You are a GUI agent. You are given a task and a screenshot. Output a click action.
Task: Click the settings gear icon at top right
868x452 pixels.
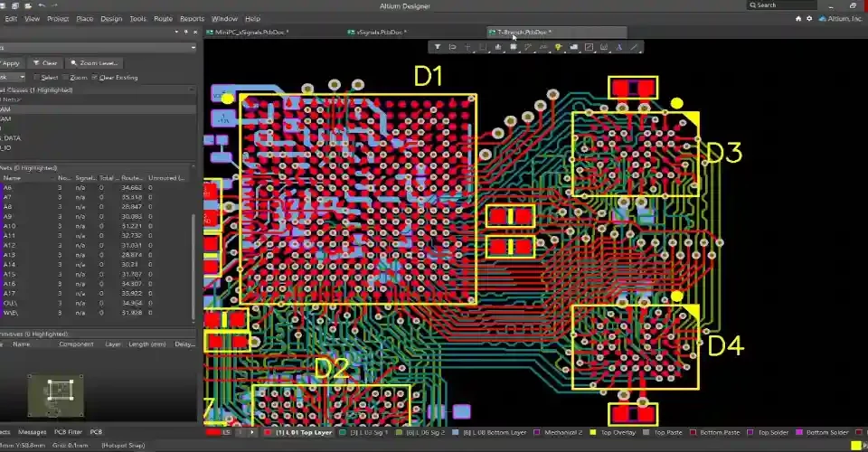tap(808, 18)
